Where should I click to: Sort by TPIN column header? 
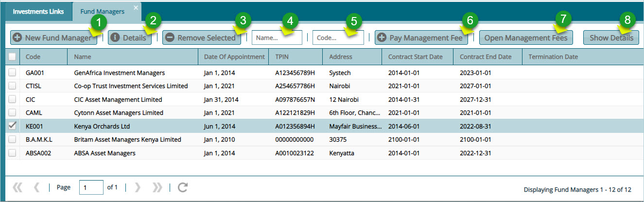point(296,57)
